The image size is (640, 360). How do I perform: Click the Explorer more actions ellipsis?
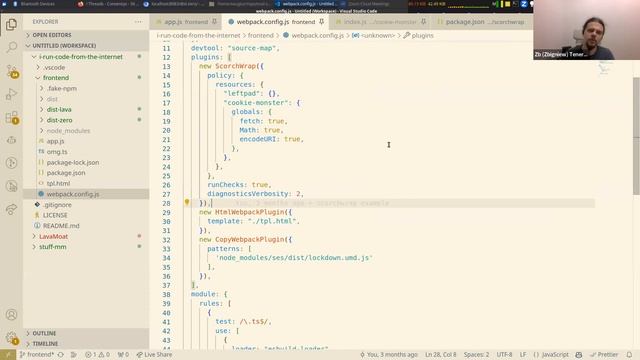pyautogui.click(x=138, y=22)
